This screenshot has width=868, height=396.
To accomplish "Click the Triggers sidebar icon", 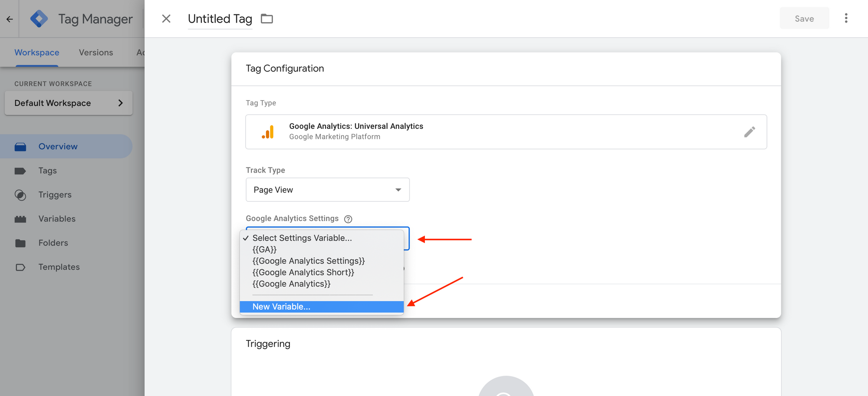I will (20, 195).
